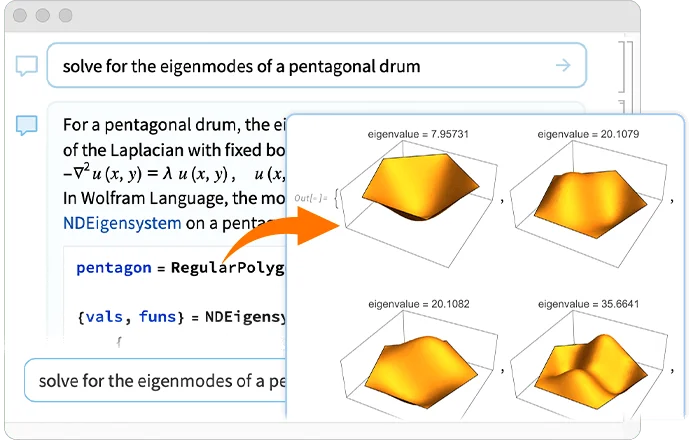Click the "eigenvalue = 7.95731" label
Screen dimensions: 700x440
(x=418, y=134)
